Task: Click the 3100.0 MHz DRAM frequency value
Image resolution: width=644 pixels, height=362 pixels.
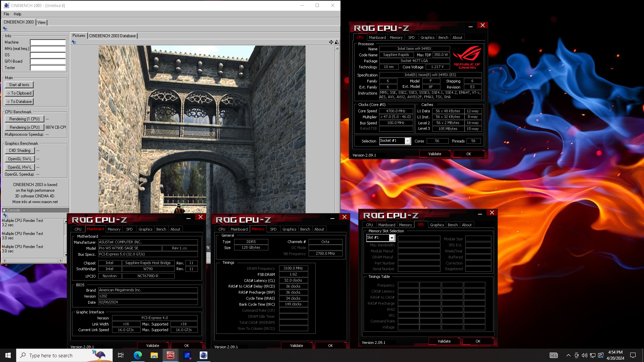Action: 293,268
